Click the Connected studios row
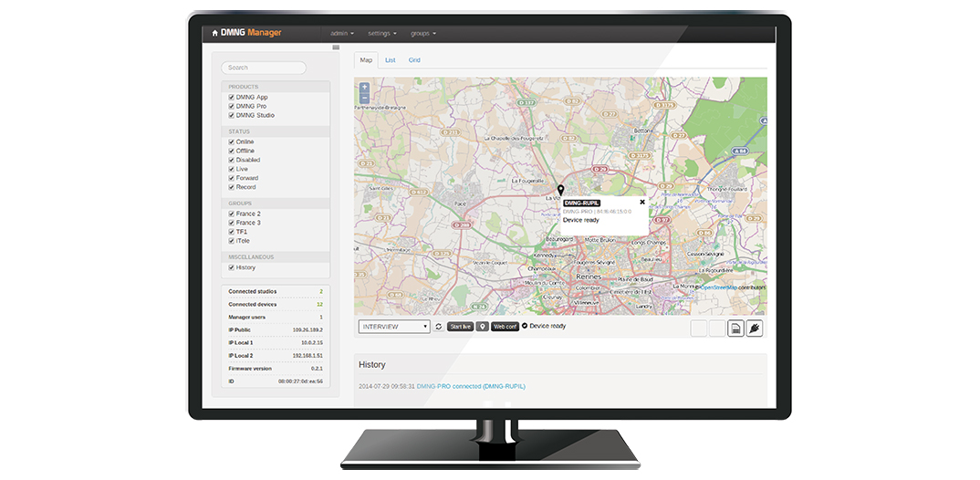Image resolution: width=980 pixels, height=480 pixels. click(276, 291)
